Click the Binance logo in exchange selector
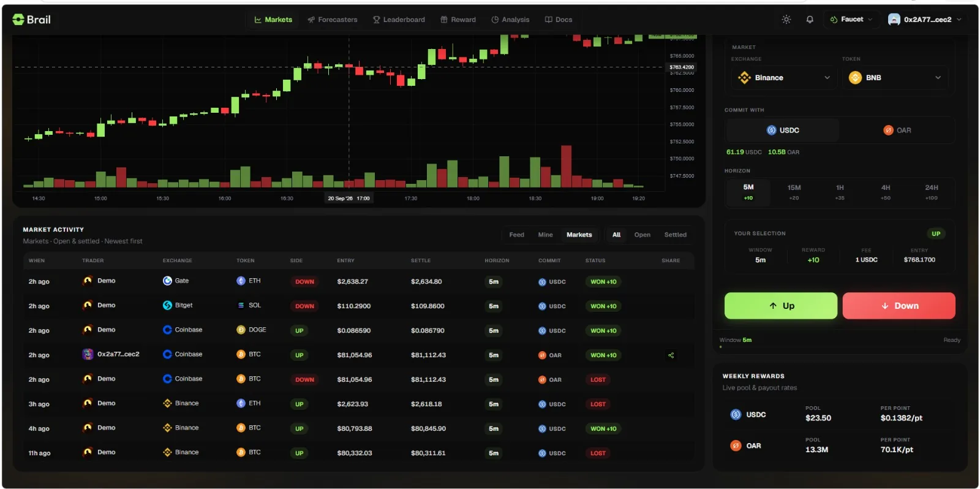The height and width of the screenshot is (489, 980). click(x=744, y=78)
